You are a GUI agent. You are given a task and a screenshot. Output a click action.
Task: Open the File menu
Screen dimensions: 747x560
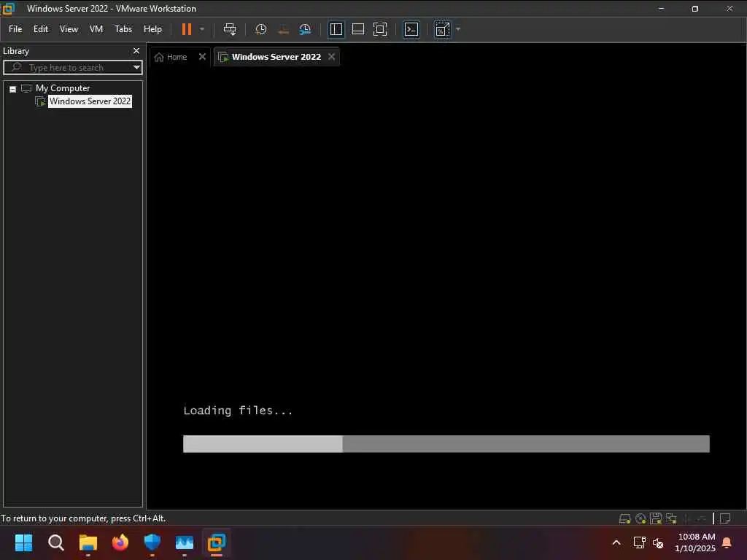[x=15, y=29]
